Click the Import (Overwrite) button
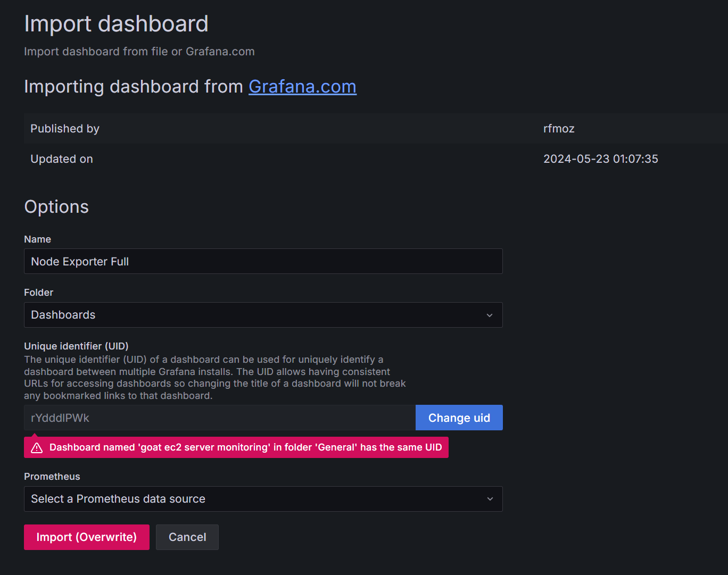The width and height of the screenshot is (728, 575). (x=87, y=537)
